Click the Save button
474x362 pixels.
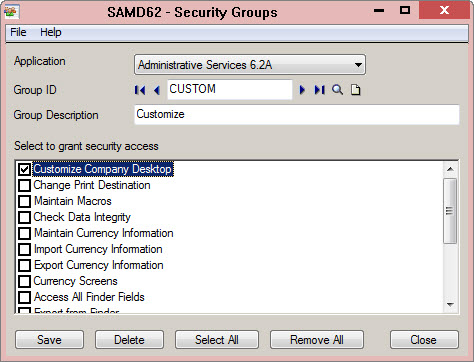[49, 340]
